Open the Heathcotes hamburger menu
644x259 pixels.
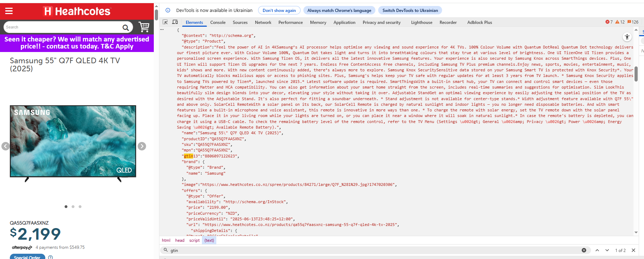point(9,11)
